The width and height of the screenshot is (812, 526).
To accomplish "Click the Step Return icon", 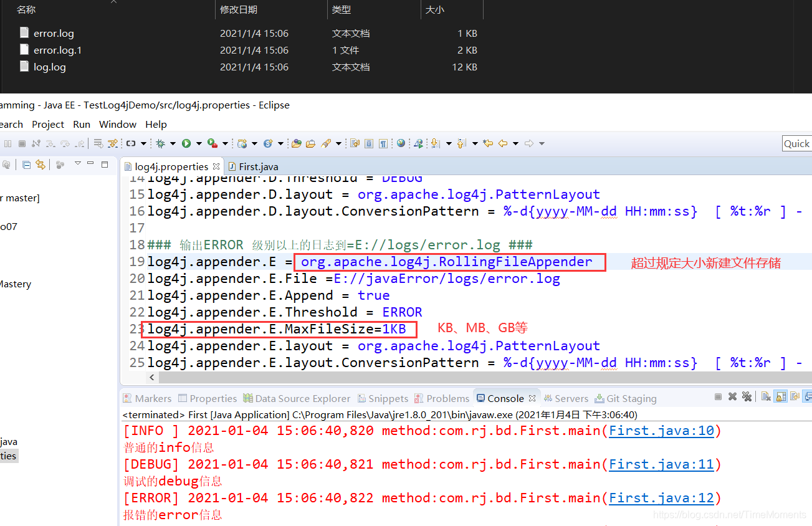I will pyautogui.click(x=79, y=143).
